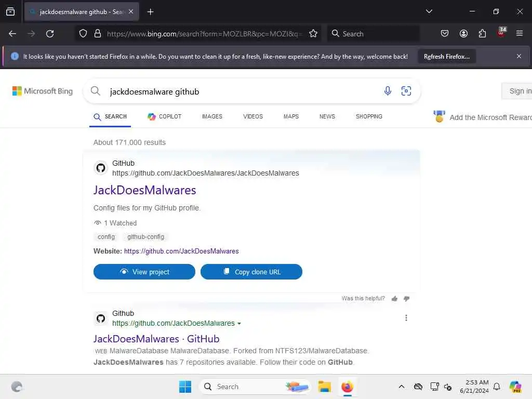Open Firefox hamburger application menu

(520, 34)
